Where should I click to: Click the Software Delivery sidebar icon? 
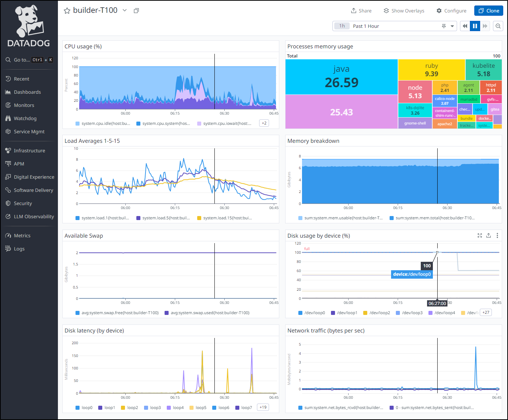click(x=8, y=190)
